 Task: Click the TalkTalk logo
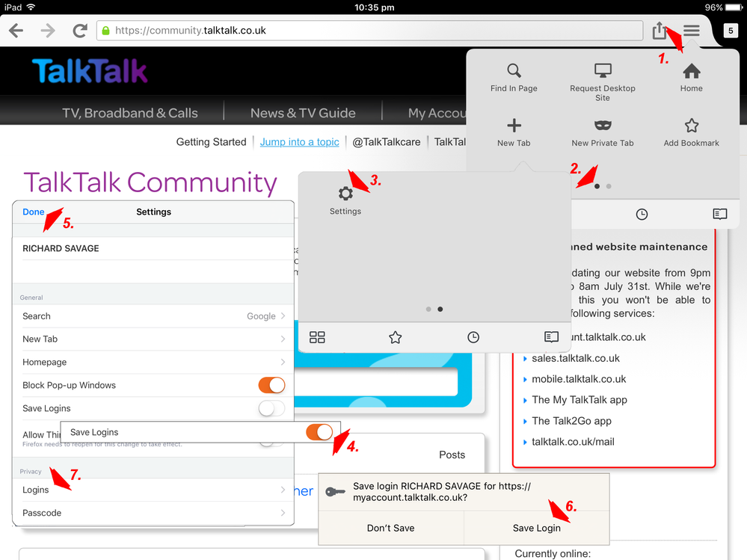click(x=90, y=71)
